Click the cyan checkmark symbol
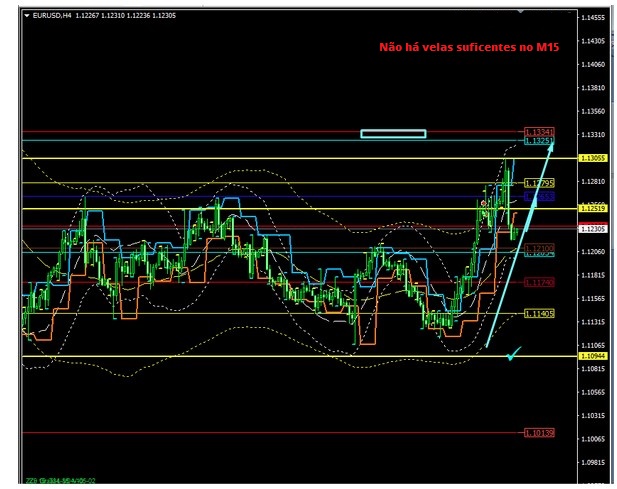617x489 pixels. [x=514, y=353]
